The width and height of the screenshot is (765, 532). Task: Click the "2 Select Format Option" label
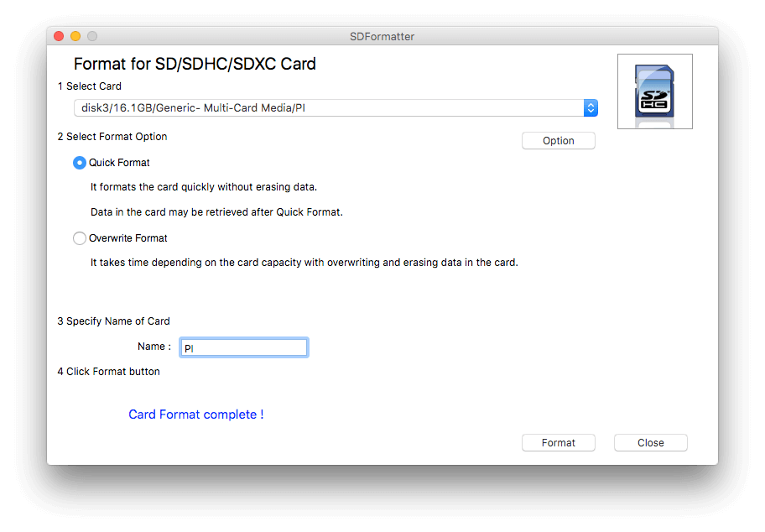(112, 137)
